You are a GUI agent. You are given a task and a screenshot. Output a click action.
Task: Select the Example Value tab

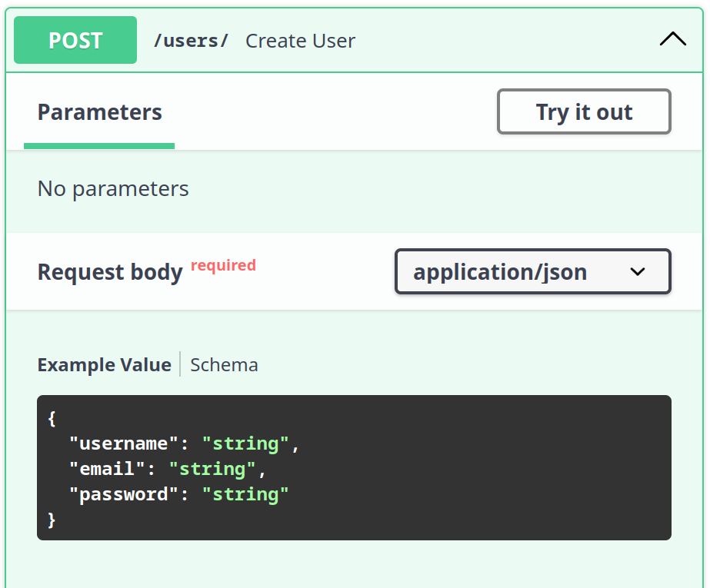(x=104, y=364)
